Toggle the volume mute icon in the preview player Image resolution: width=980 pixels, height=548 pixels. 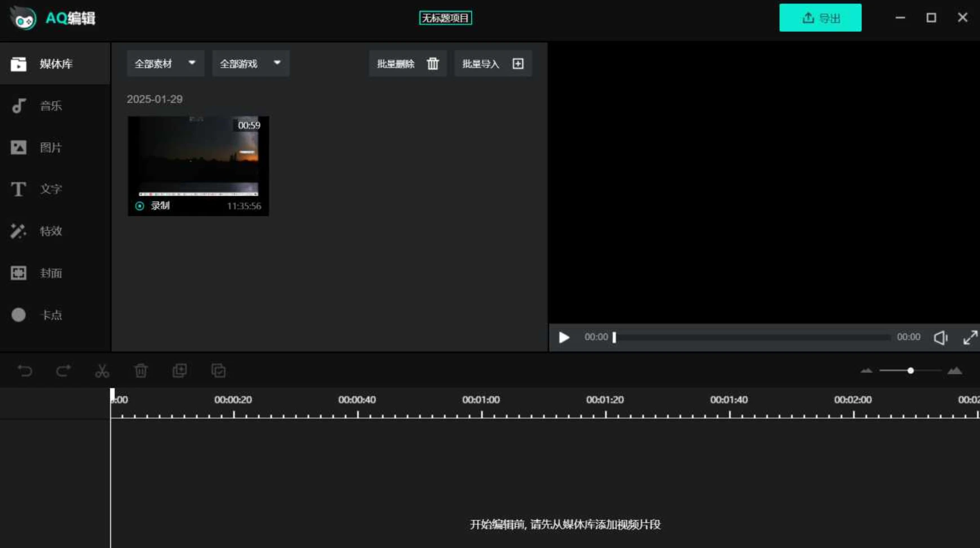(x=940, y=337)
